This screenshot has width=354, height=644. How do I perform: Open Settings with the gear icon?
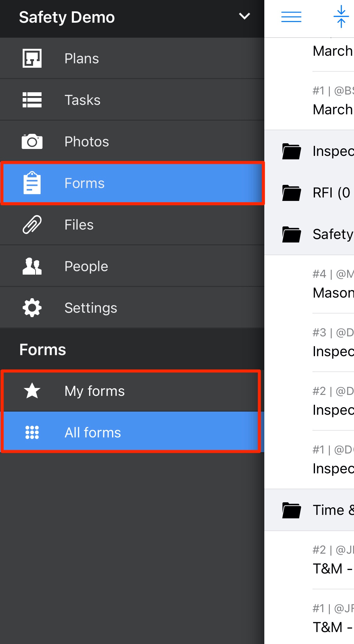pyautogui.click(x=32, y=308)
